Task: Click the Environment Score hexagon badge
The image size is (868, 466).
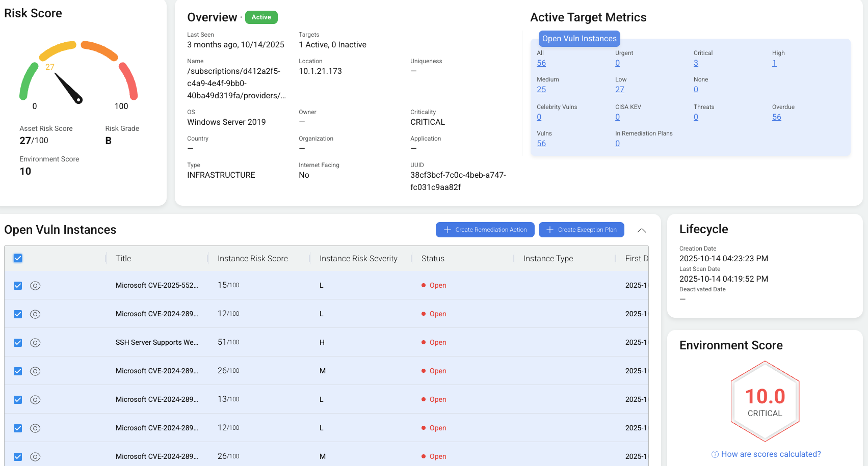Action: (765, 401)
